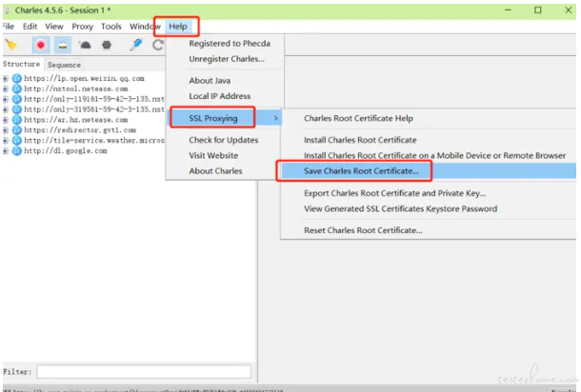
Task: Expand the only-319561 host node
Action: pyautogui.click(x=6, y=109)
